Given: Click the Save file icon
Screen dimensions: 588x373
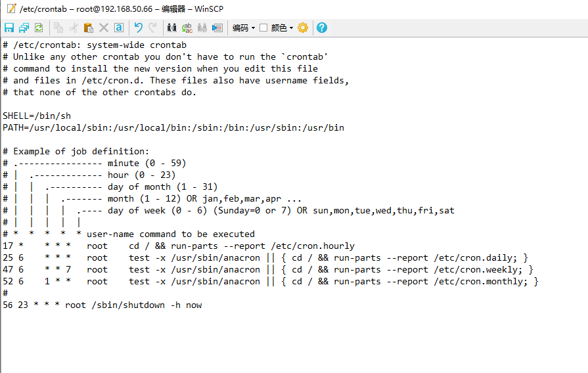Looking at the screenshot, I should point(9,28).
